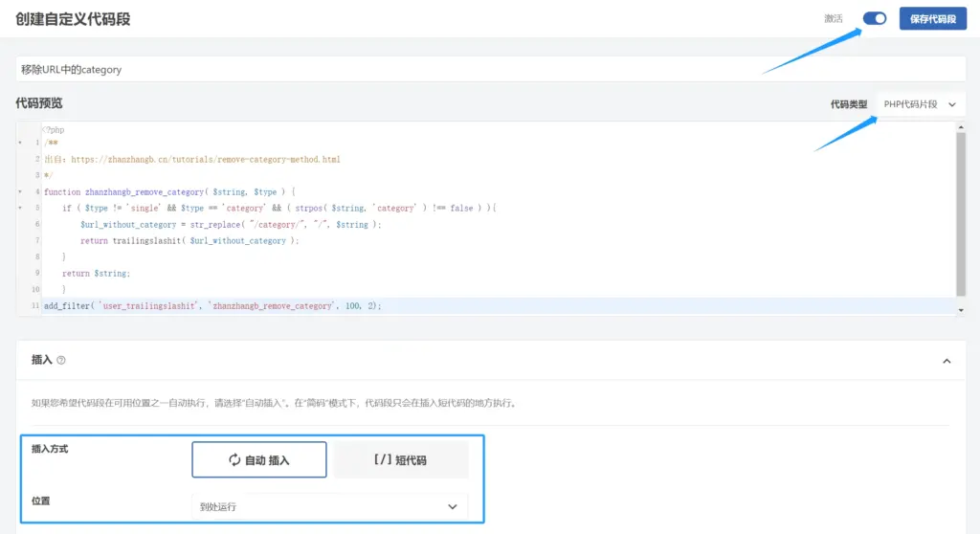Click 'return trailingslashit' code on line 7

[189, 241]
